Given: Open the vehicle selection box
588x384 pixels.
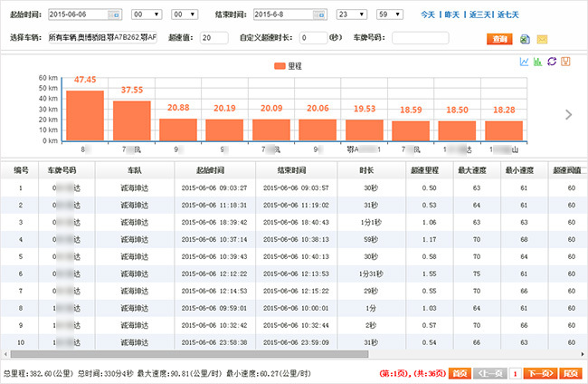Looking at the screenshot, I should coord(103,37).
